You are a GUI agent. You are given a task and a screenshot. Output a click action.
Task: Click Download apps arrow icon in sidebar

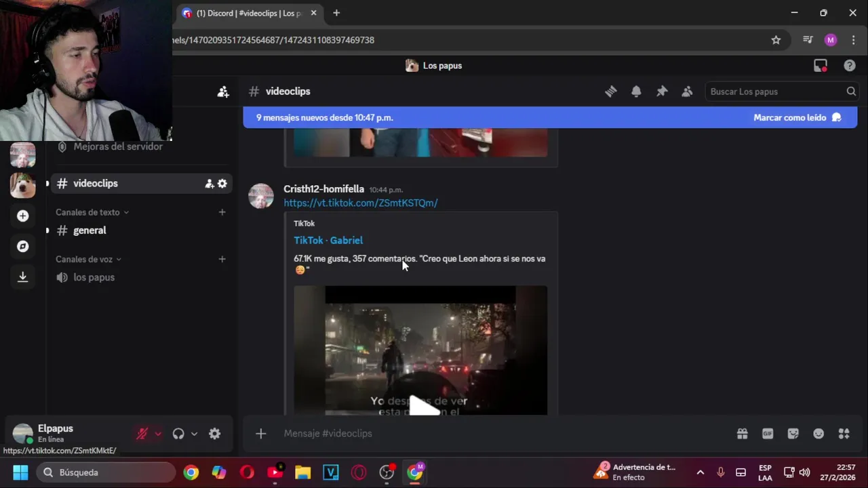coord(22,277)
